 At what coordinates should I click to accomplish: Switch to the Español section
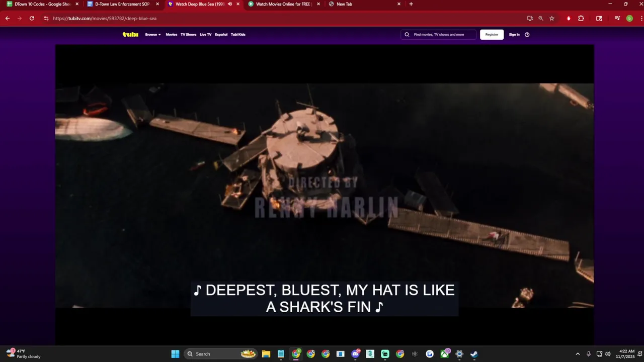pyautogui.click(x=221, y=35)
